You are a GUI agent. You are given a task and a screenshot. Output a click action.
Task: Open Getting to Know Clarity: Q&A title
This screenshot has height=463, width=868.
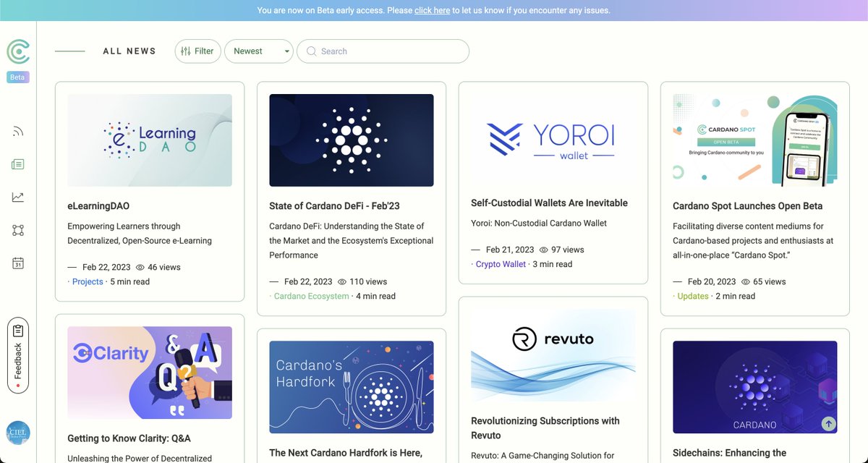point(129,438)
